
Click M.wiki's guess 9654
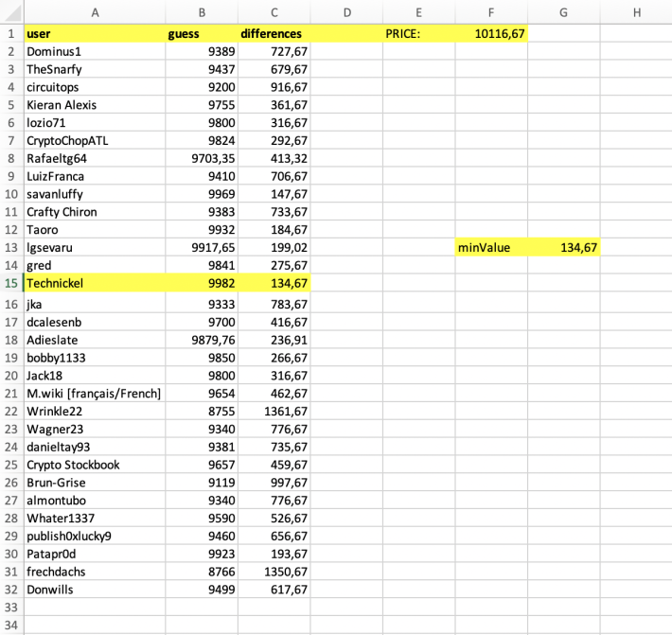tap(202, 393)
